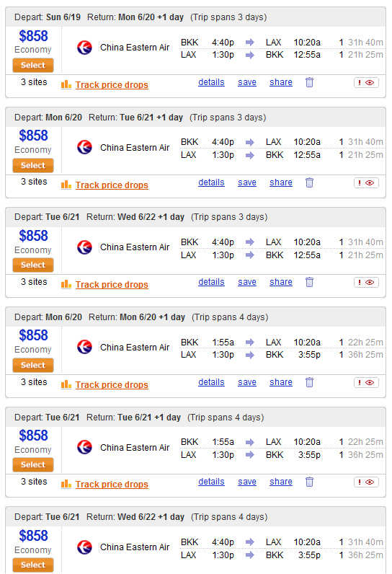The image size is (392, 574).
Task: Open details for Mon 6/20 four-day trip
Action: (x=211, y=381)
